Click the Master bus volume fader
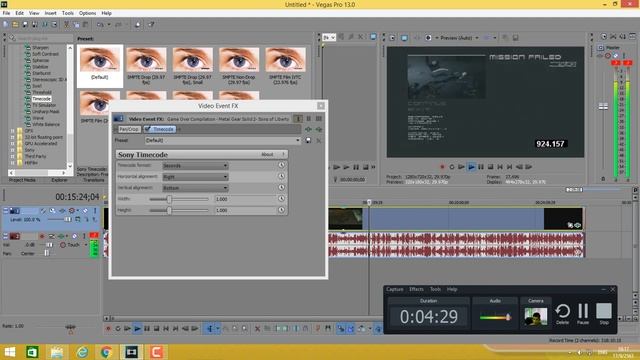The height and width of the screenshot is (360, 640). pos(603,107)
